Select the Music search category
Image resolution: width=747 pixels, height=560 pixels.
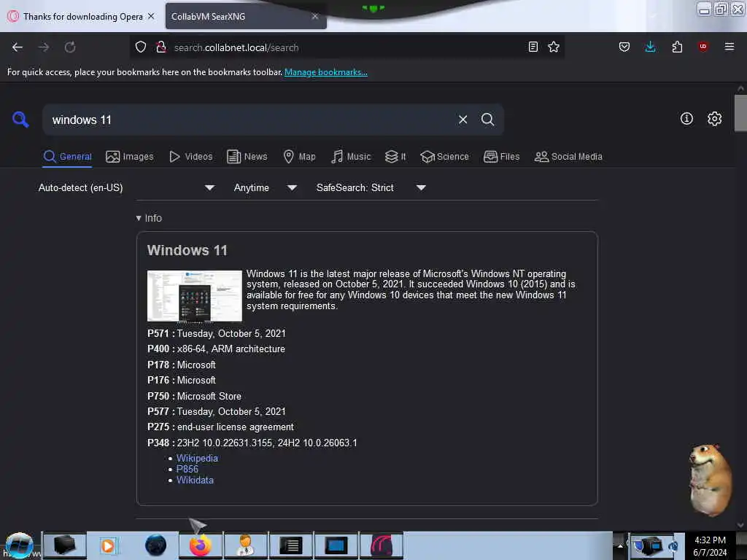point(351,157)
